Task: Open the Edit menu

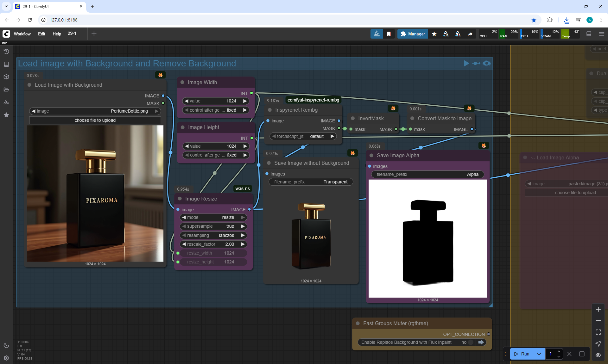Action: click(41, 34)
